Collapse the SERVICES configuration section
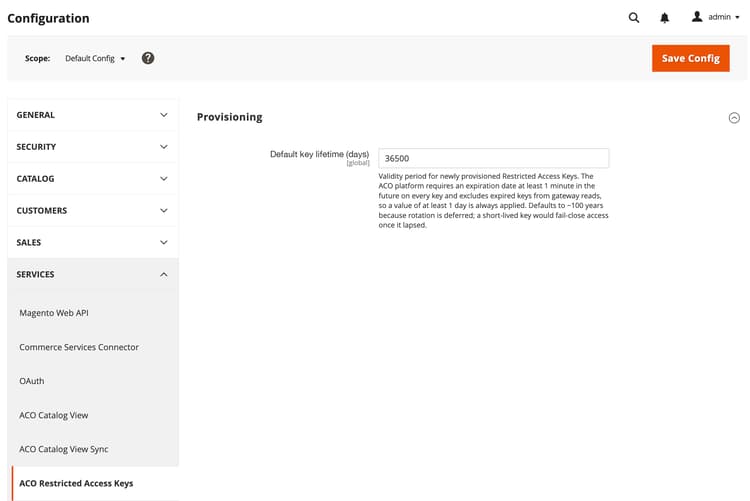 (x=93, y=275)
